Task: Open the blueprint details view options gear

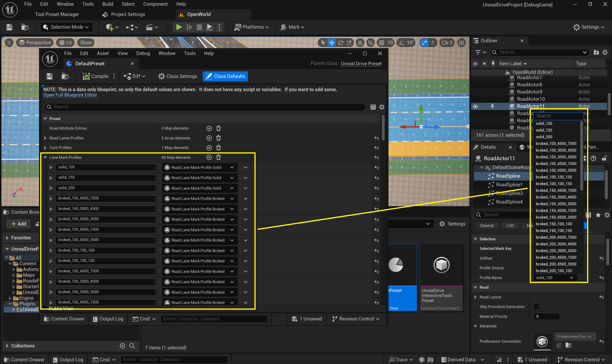Action: tap(382, 107)
